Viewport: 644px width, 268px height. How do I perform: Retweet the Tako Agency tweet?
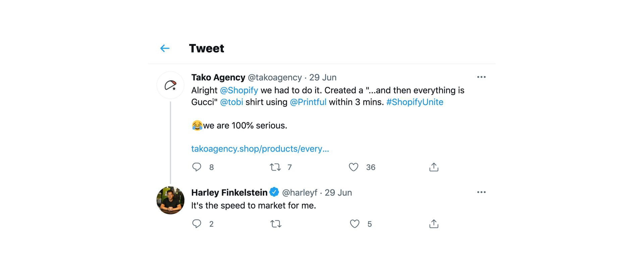coord(275,167)
